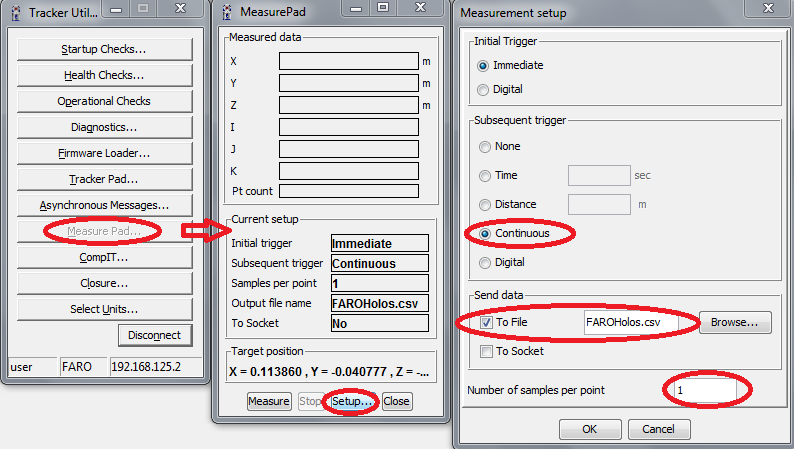Confirm measurement setup with OK

[x=588, y=429]
